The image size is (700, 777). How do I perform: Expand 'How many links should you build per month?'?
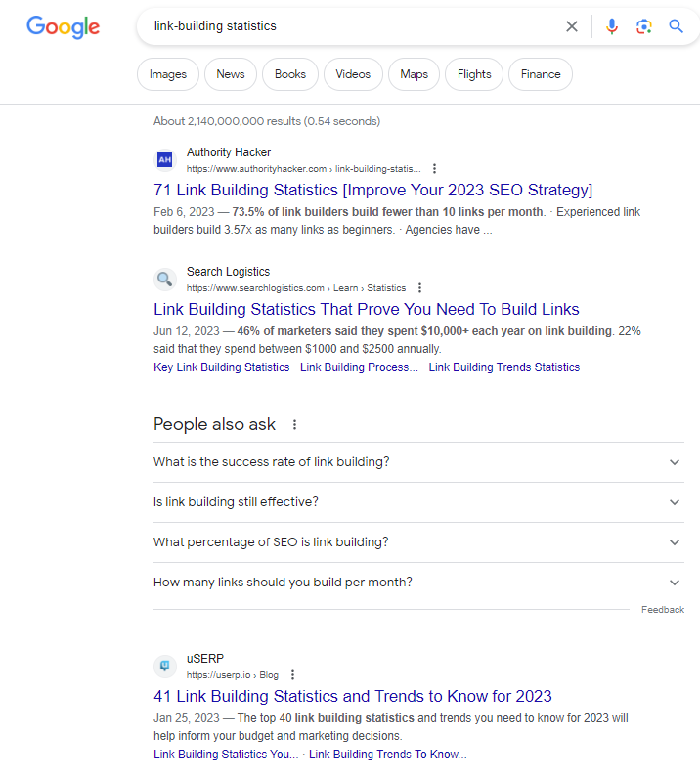click(x=418, y=583)
